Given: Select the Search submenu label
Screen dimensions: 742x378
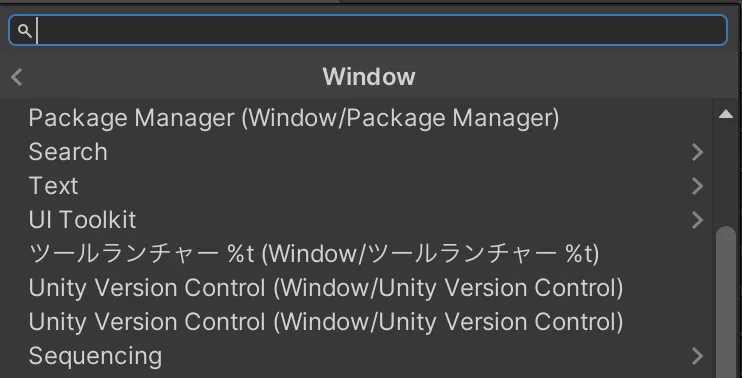Looking at the screenshot, I should coord(68,152).
